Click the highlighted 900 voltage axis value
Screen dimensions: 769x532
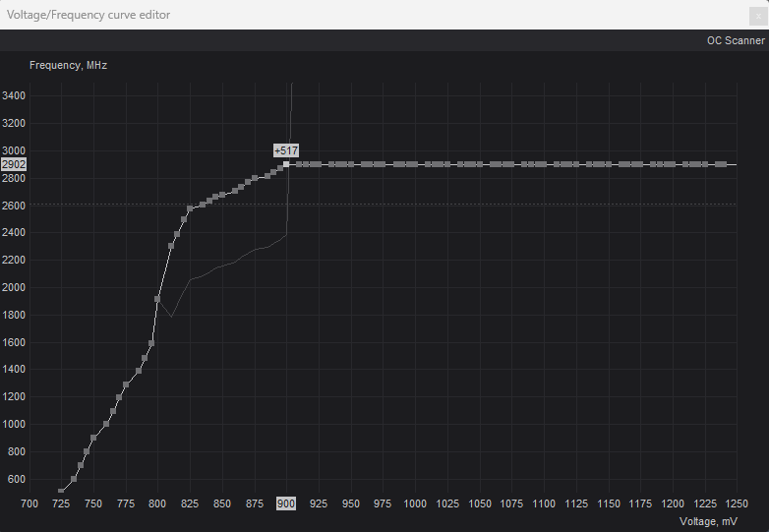point(286,503)
